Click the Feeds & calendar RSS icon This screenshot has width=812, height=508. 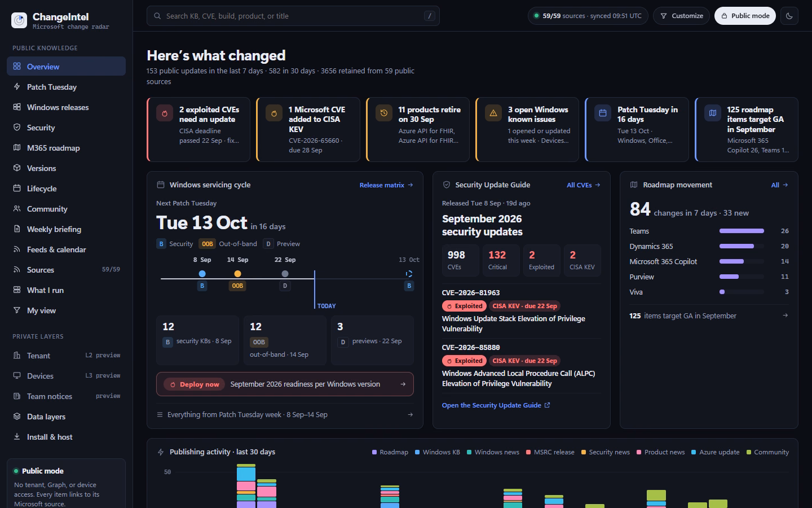(17, 249)
